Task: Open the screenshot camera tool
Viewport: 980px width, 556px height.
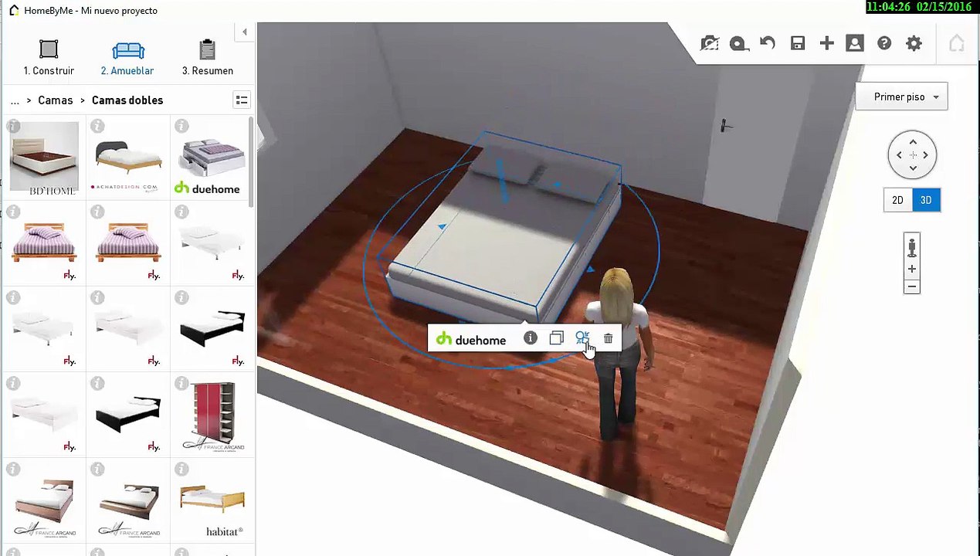Action: (x=709, y=43)
